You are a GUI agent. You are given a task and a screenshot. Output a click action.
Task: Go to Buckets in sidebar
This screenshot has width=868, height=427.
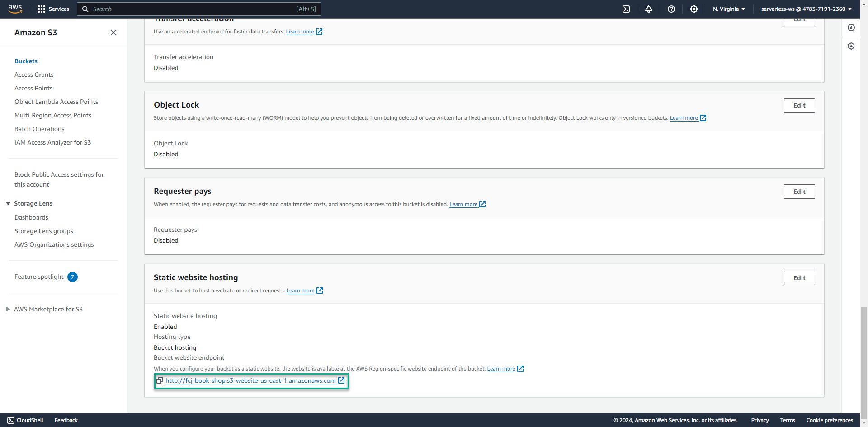point(26,61)
